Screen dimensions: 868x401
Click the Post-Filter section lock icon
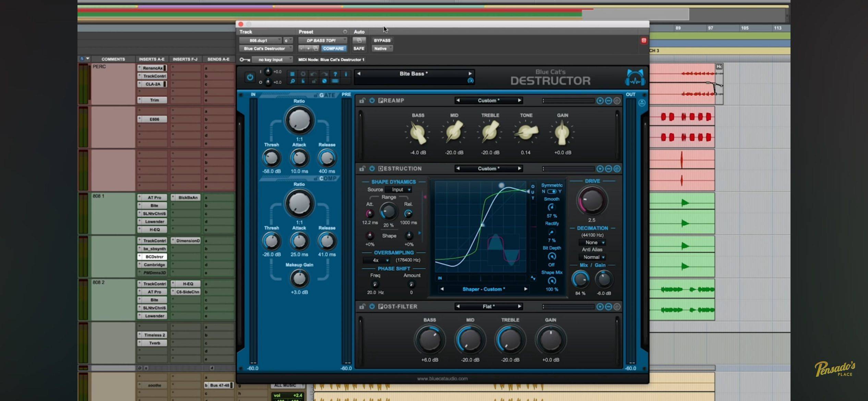tap(362, 306)
